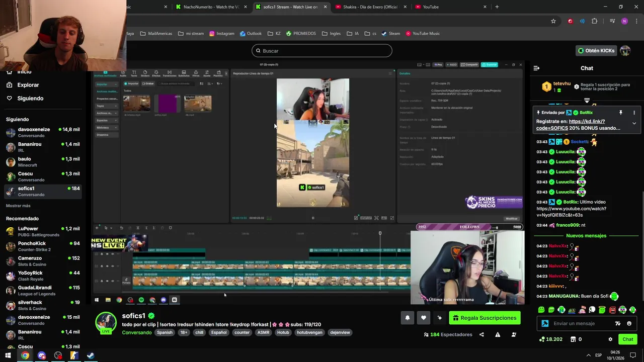Open the PROMIEDOS bookmark
644x362 pixels.
point(301,34)
